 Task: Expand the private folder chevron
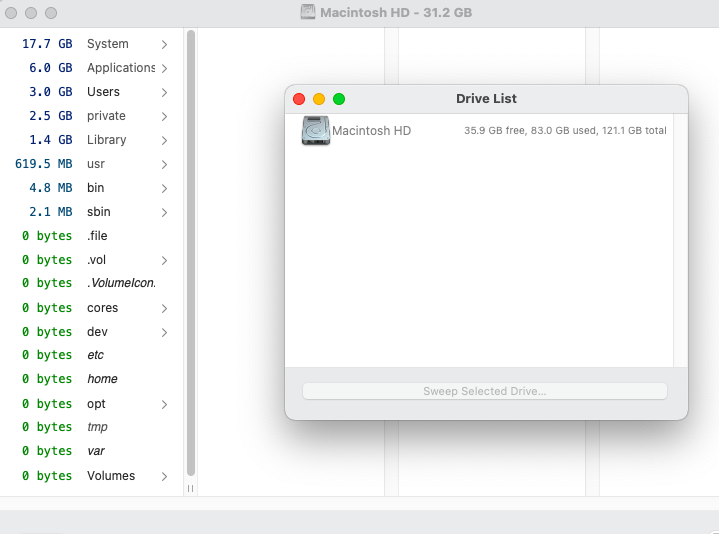pos(164,116)
